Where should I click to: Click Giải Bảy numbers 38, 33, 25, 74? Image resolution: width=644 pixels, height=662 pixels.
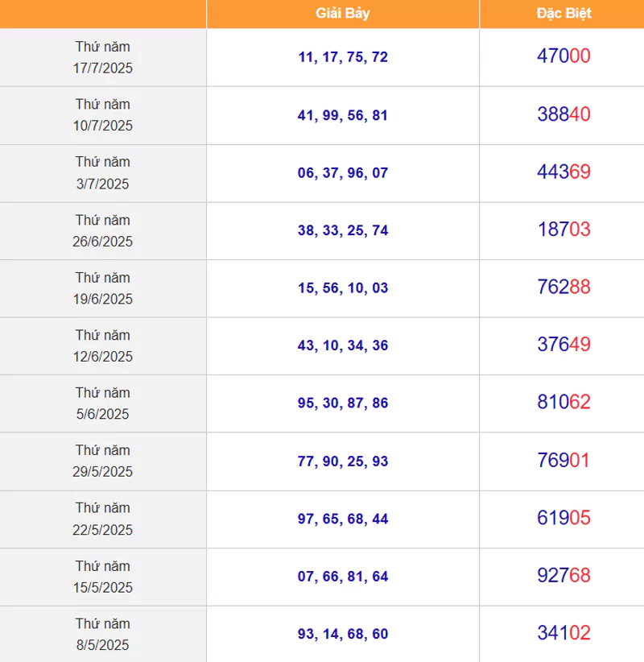(343, 230)
